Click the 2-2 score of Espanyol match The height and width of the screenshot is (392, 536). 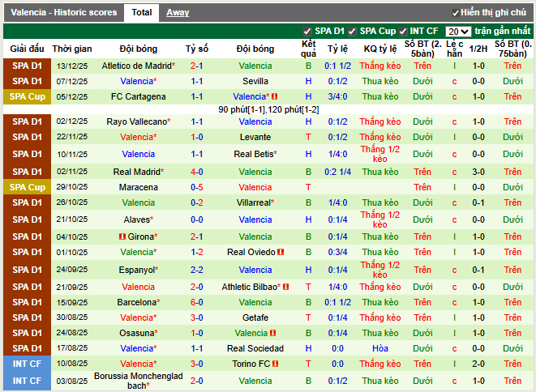click(196, 270)
